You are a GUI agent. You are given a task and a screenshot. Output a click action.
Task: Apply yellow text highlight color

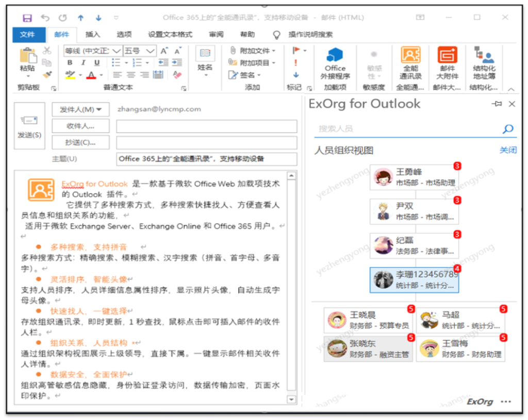70,75
